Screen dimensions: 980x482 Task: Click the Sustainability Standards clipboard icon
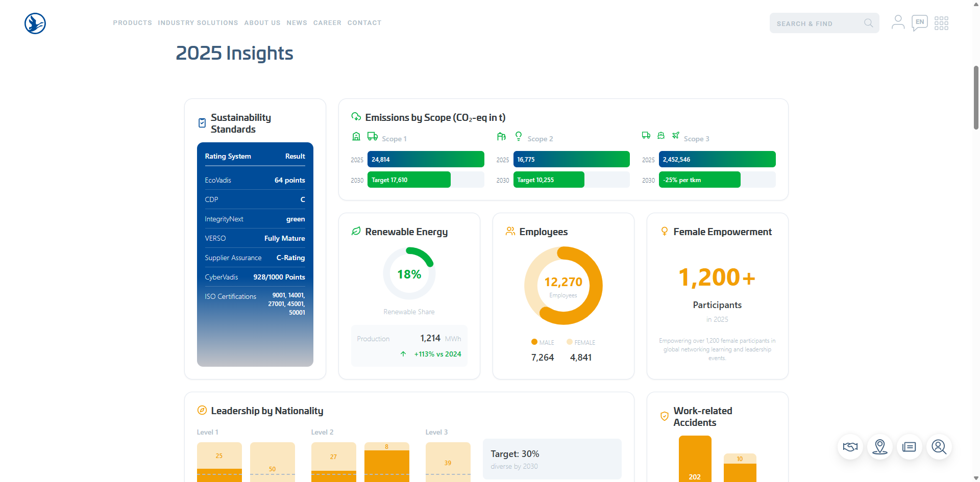coord(202,123)
